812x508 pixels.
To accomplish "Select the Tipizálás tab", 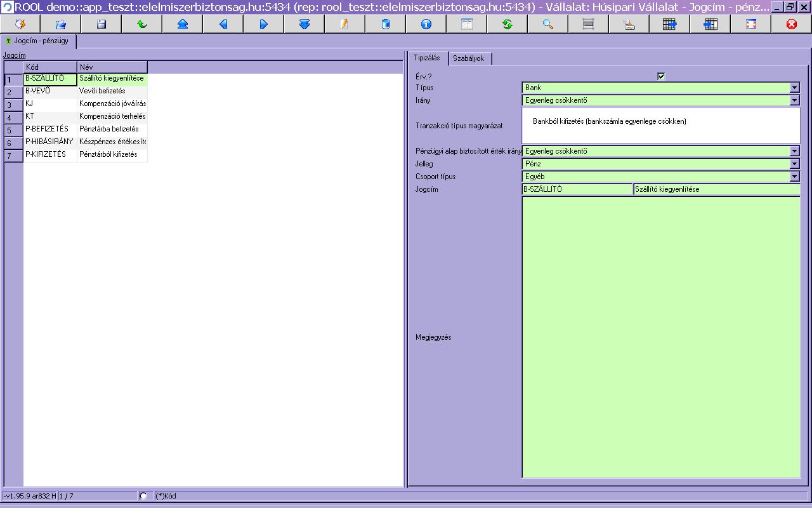I will tap(427, 58).
